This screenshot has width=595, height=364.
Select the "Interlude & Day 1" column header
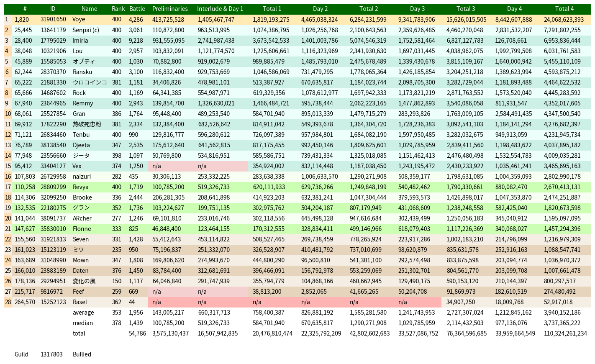point(220,9)
